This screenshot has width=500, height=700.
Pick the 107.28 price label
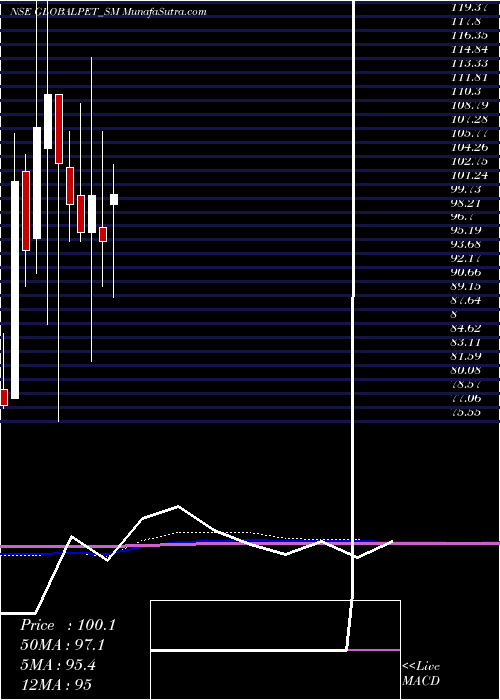(468, 119)
